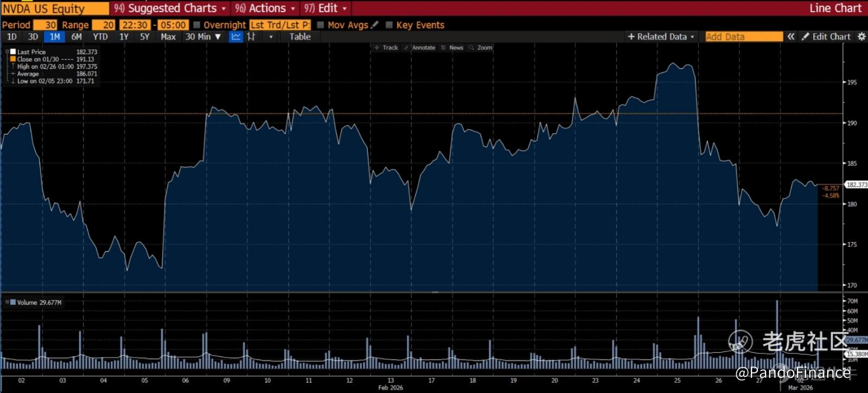Select the 3D time range tab
Viewport: 868px width, 393px height.
(x=33, y=37)
